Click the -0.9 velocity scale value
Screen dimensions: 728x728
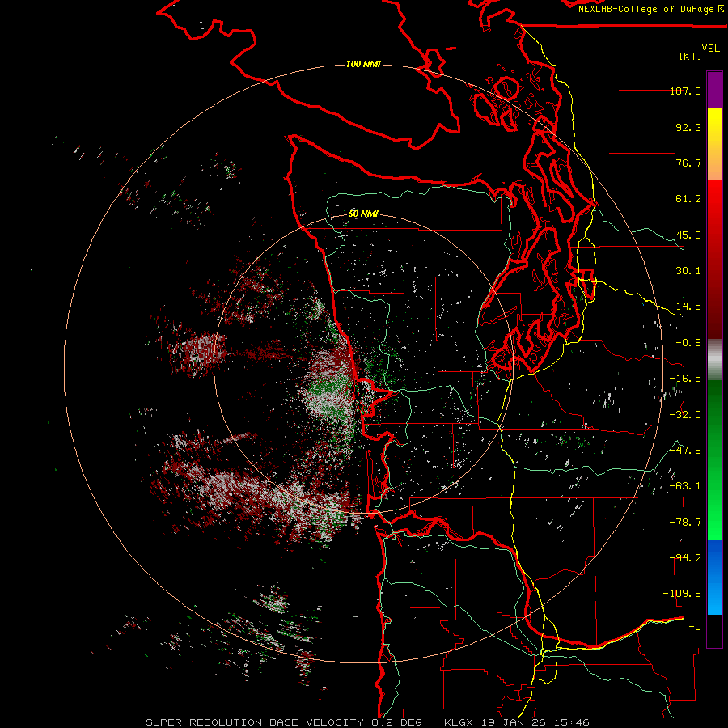[688, 343]
